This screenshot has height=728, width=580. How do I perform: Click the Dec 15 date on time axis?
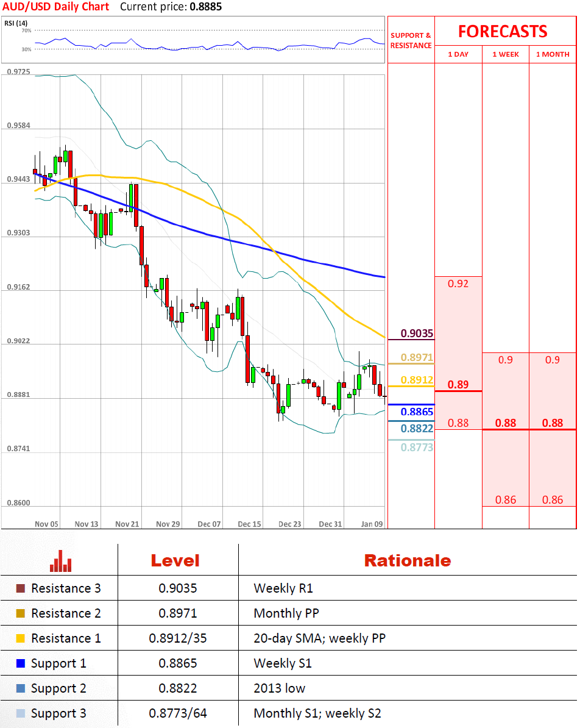coord(250,524)
